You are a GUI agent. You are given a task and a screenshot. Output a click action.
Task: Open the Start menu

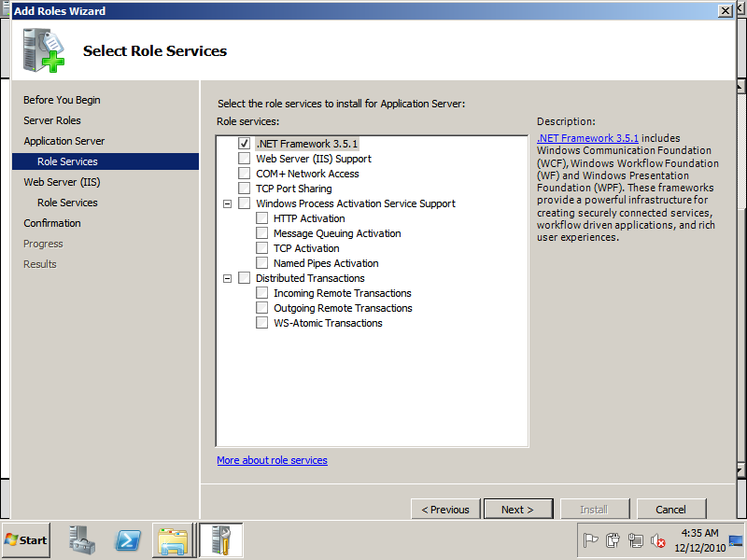coord(26,540)
